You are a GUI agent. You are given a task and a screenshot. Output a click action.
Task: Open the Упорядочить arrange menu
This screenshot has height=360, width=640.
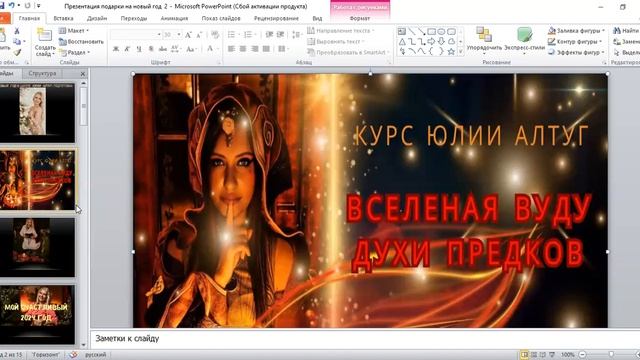click(484, 41)
